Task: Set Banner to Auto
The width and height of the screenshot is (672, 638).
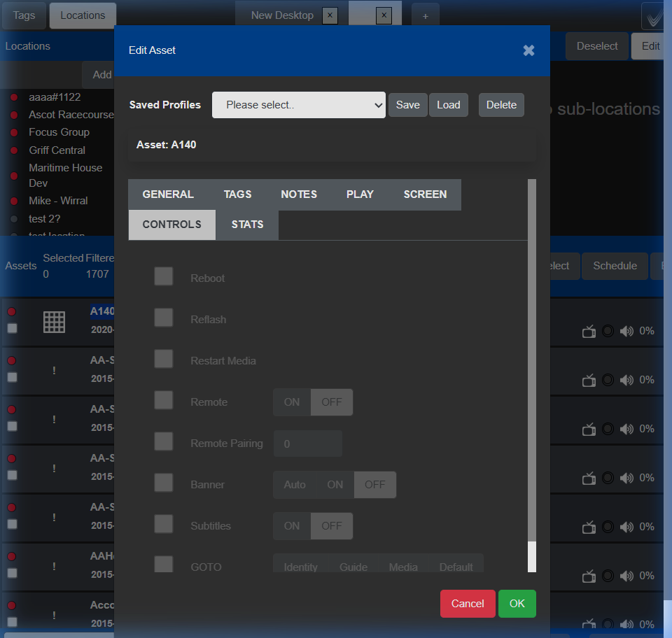Action: click(295, 485)
